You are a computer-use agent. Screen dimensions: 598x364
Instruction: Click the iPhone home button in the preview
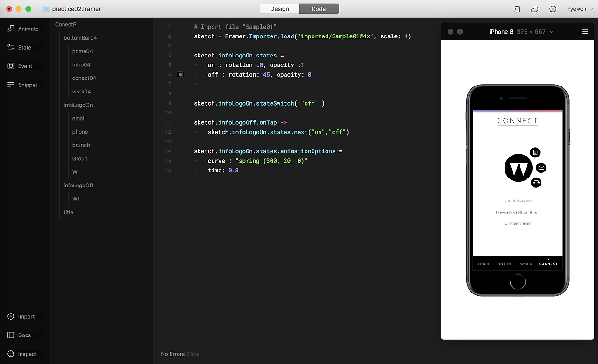(518, 282)
